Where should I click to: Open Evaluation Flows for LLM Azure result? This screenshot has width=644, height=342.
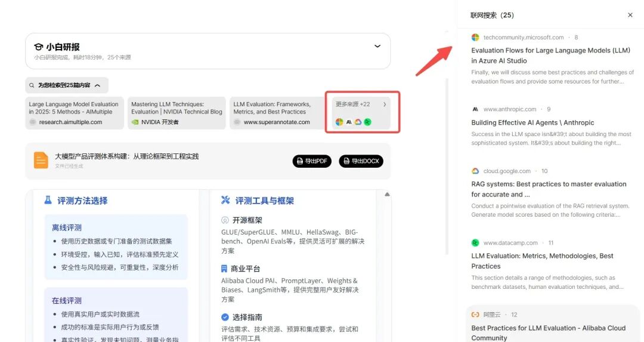pos(550,56)
